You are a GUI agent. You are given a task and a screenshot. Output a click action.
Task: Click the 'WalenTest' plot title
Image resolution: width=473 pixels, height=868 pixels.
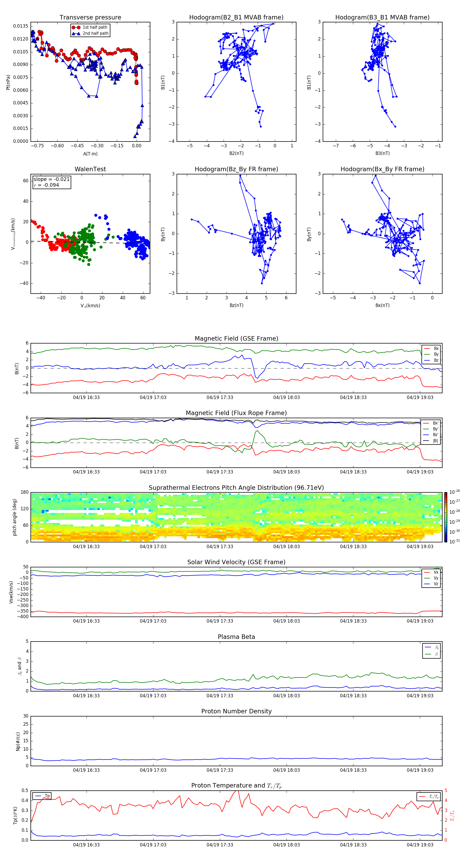(90, 169)
